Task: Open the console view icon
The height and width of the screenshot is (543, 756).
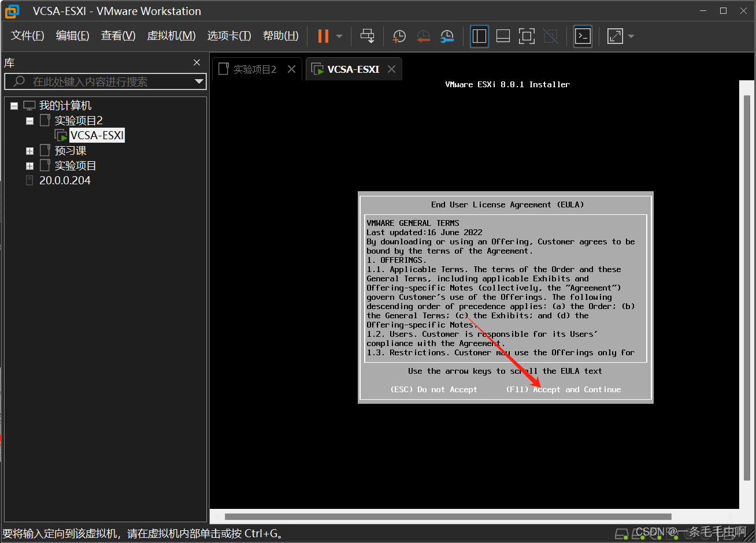Action: click(583, 36)
